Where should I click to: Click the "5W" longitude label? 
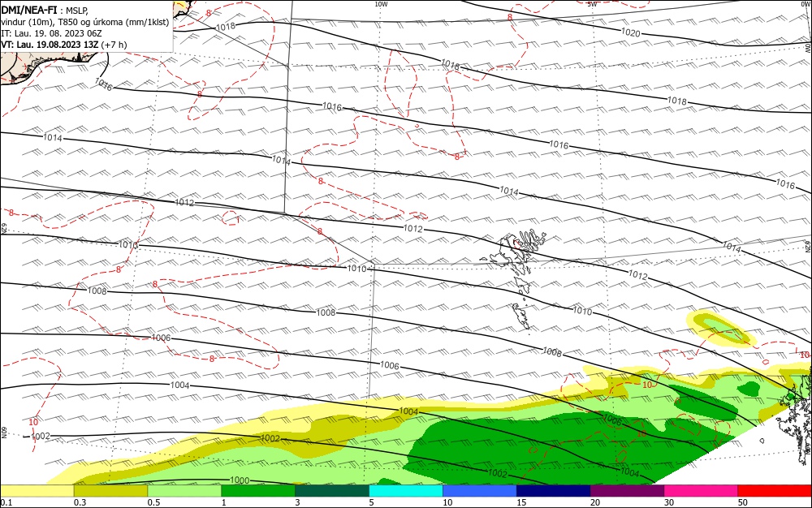(592, 4)
